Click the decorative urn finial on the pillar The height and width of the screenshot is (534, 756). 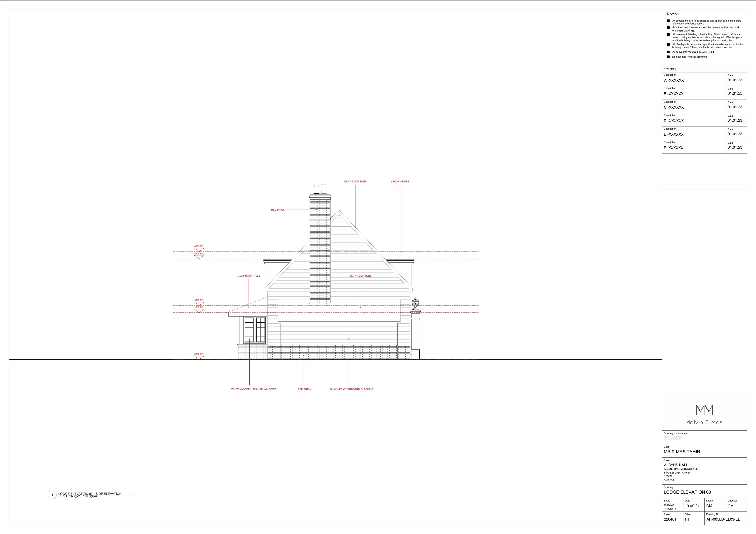(415, 304)
